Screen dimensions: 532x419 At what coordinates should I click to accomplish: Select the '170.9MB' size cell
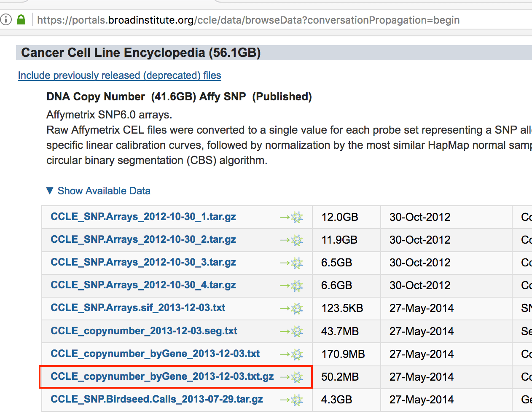(346, 354)
